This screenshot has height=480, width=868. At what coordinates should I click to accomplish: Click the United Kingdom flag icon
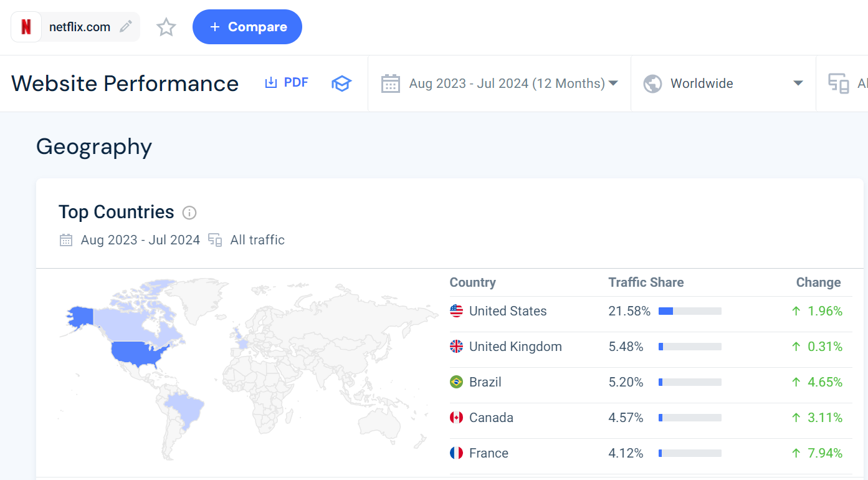(x=457, y=347)
